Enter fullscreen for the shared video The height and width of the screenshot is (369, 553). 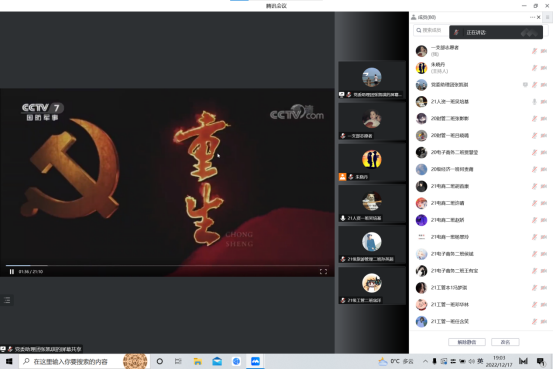[x=323, y=272]
